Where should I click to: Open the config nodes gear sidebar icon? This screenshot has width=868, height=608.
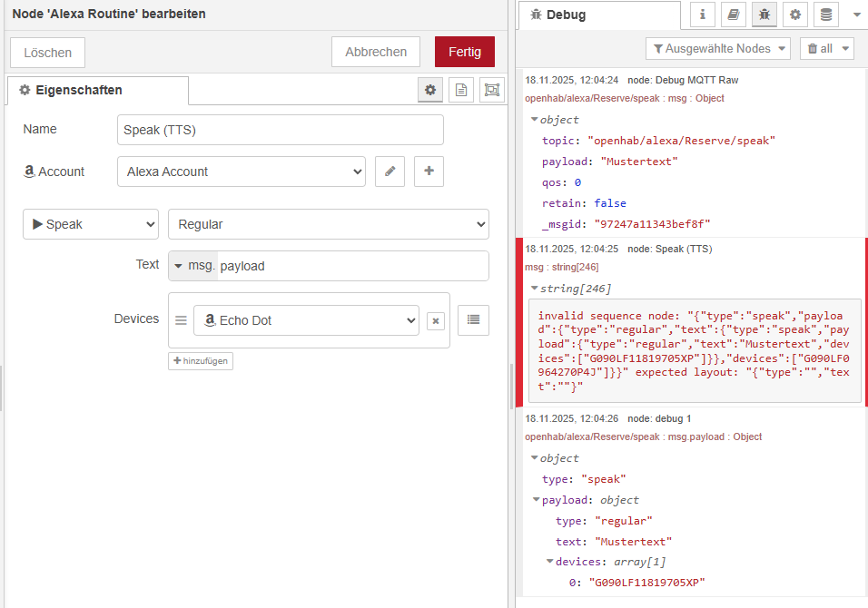pos(795,15)
